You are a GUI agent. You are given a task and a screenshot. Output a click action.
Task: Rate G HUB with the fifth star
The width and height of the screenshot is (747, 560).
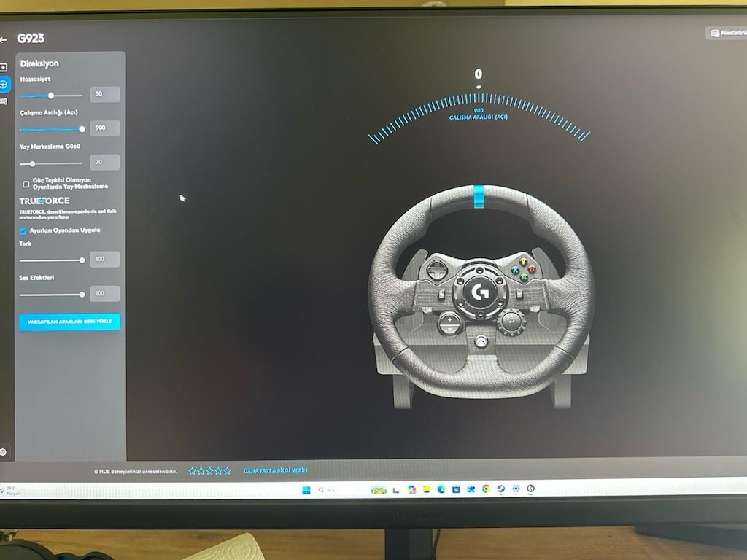click(x=228, y=471)
